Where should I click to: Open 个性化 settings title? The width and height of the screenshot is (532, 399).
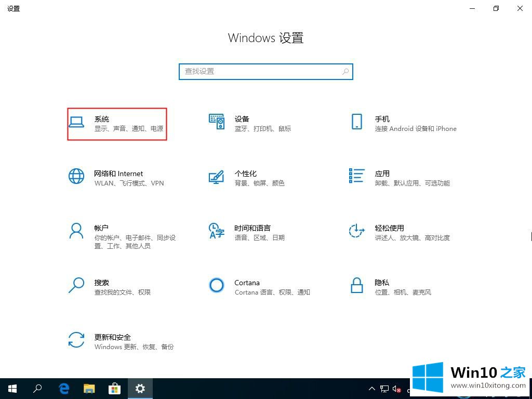246,174
